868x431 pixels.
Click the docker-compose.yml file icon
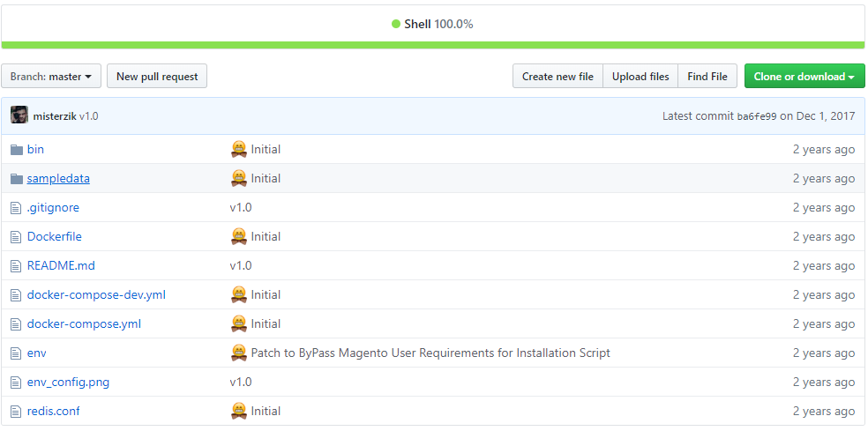coord(16,324)
